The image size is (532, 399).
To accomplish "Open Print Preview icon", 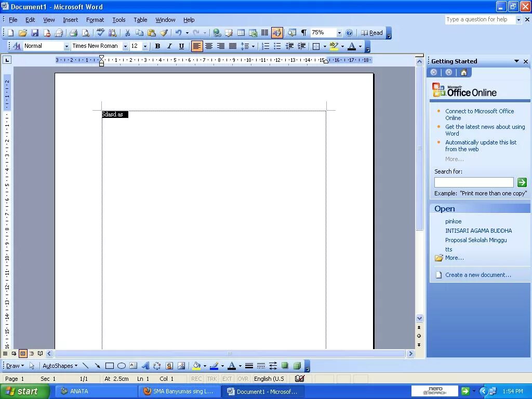I will tap(86, 33).
